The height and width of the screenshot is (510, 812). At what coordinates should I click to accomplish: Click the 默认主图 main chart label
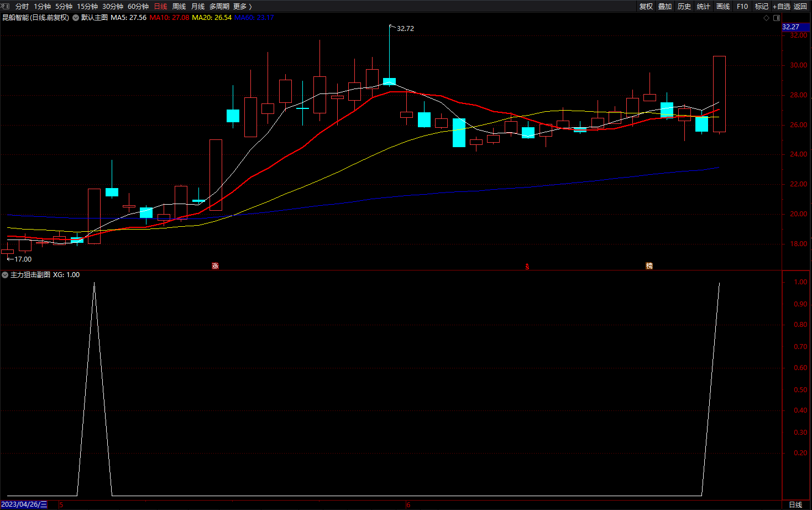95,18
